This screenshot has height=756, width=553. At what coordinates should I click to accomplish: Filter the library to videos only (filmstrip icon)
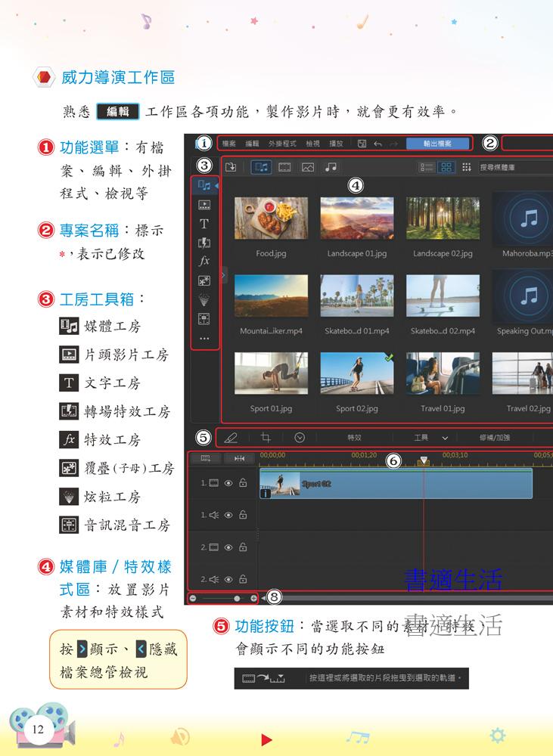[x=284, y=167]
